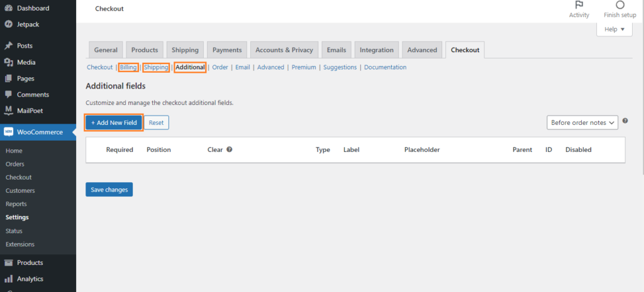The width and height of the screenshot is (644, 292).
Task: Click the Disabled column header
Action: click(x=579, y=149)
